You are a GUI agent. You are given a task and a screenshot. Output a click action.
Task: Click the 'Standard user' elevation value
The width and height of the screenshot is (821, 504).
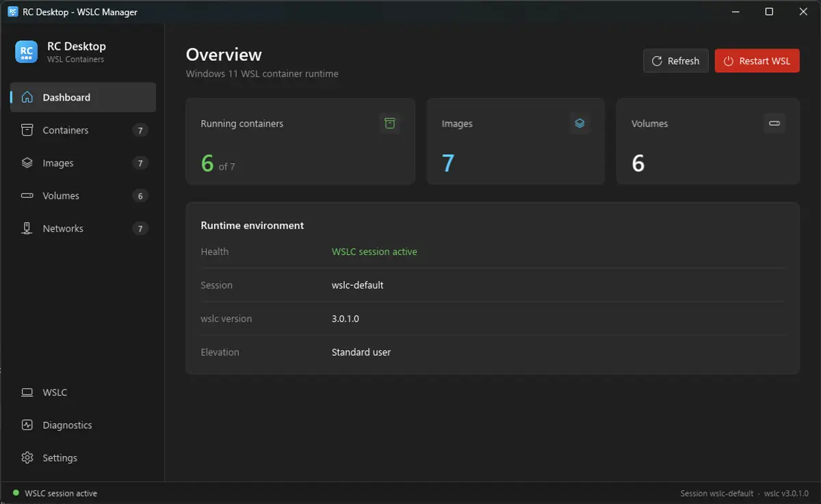pyautogui.click(x=361, y=352)
